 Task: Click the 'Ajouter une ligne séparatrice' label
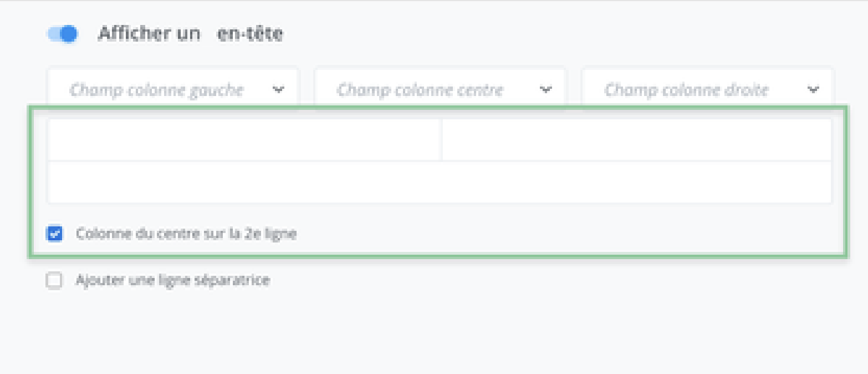tap(172, 280)
